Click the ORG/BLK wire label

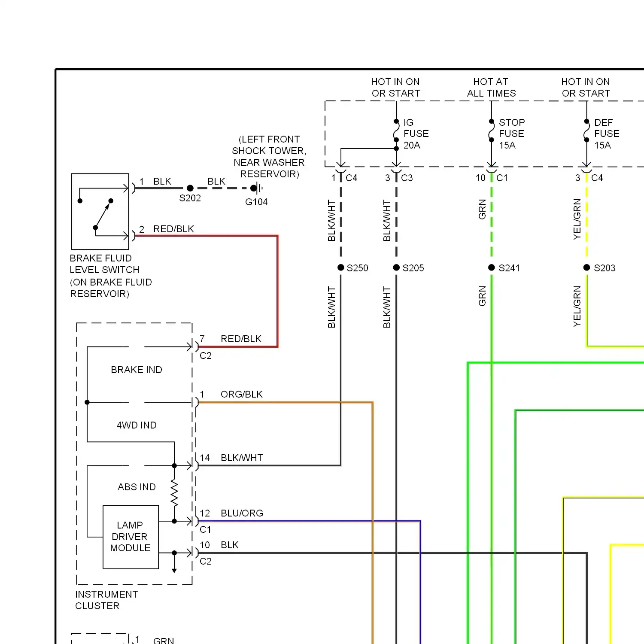point(242,394)
